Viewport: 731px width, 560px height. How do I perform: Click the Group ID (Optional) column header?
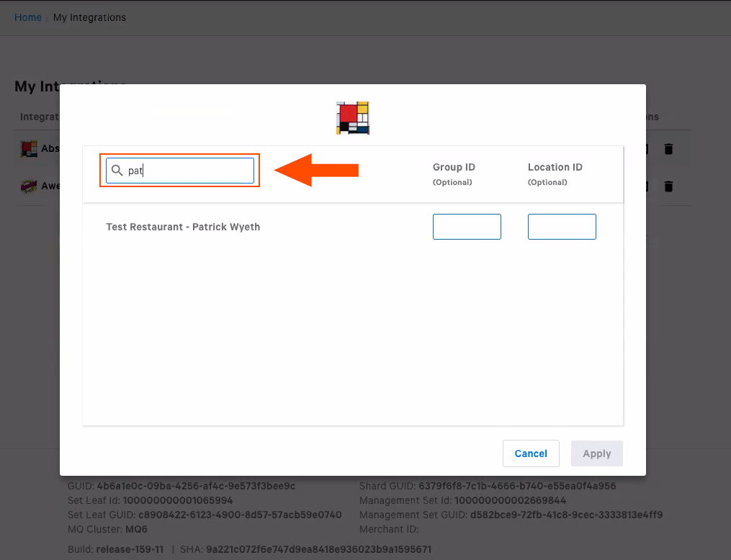click(453, 173)
